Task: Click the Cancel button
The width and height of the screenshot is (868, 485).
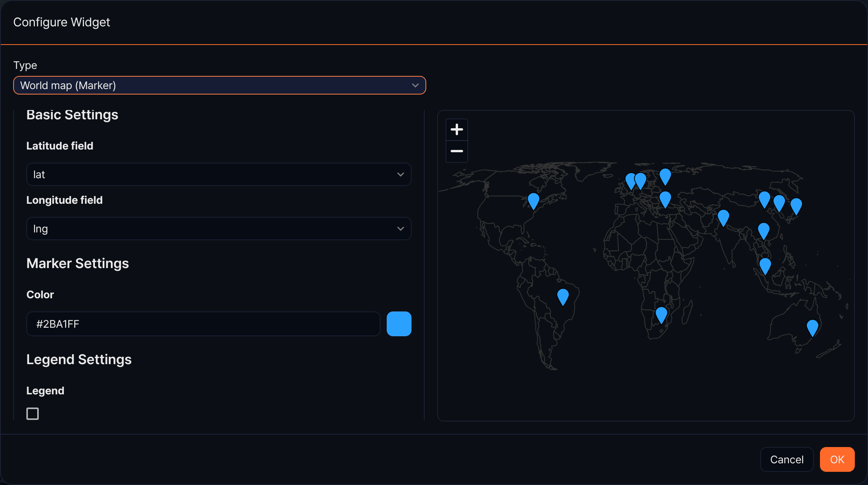Action: tap(787, 459)
